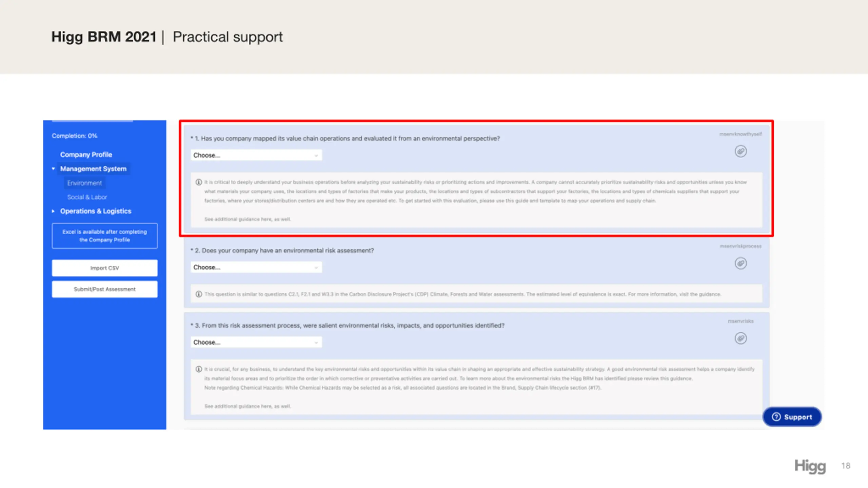The image size is (868, 488).
Task: Click the attachment paperclip icon for question 1
Action: point(741,151)
